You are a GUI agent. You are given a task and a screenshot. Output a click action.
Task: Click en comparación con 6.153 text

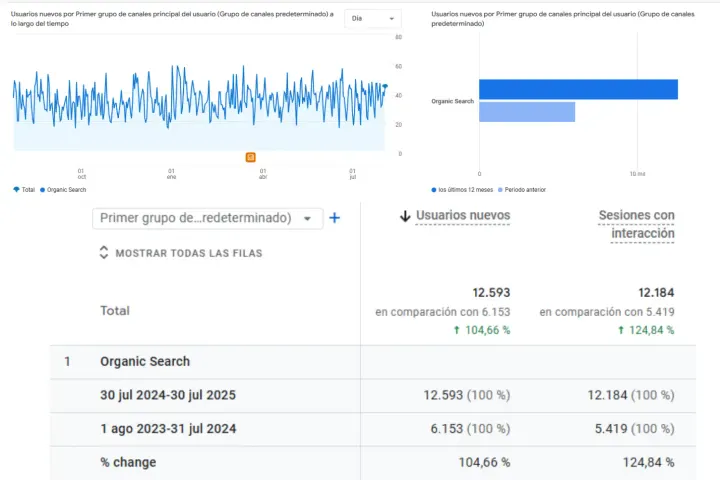(443, 312)
